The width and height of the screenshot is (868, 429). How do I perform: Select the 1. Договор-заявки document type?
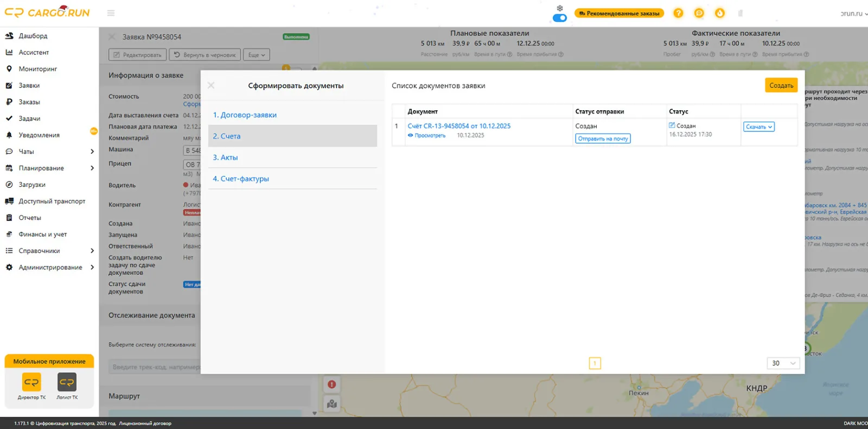pyautogui.click(x=293, y=115)
